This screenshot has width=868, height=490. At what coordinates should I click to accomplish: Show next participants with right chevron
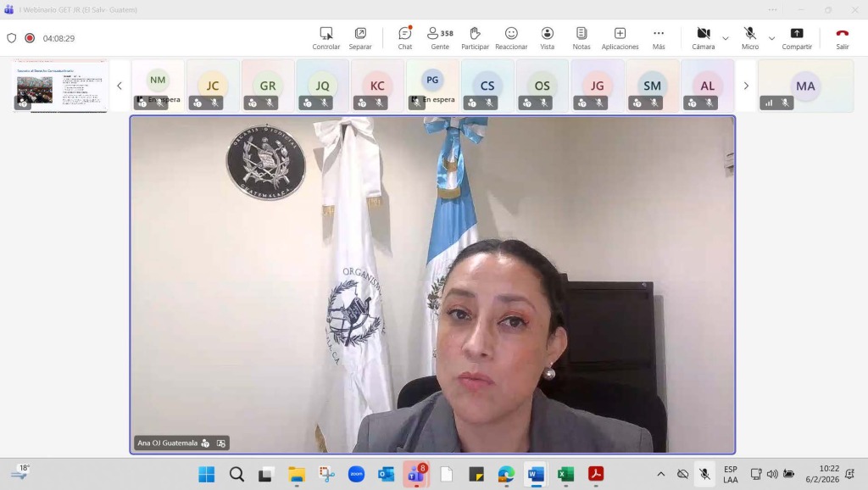pyautogui.click(x=746, y=86)
